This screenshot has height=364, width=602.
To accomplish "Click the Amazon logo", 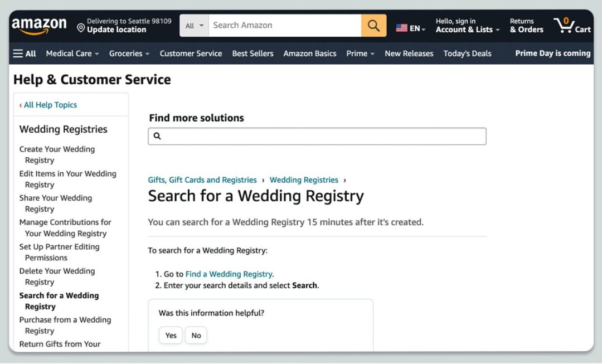I will [39, 26].
